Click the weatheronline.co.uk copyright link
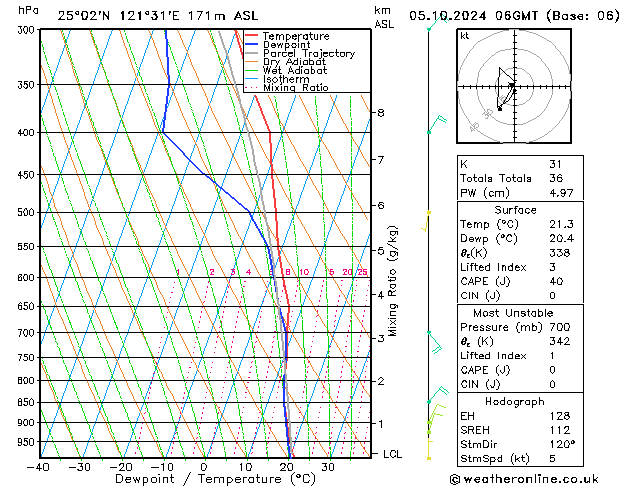 [524, 479]
